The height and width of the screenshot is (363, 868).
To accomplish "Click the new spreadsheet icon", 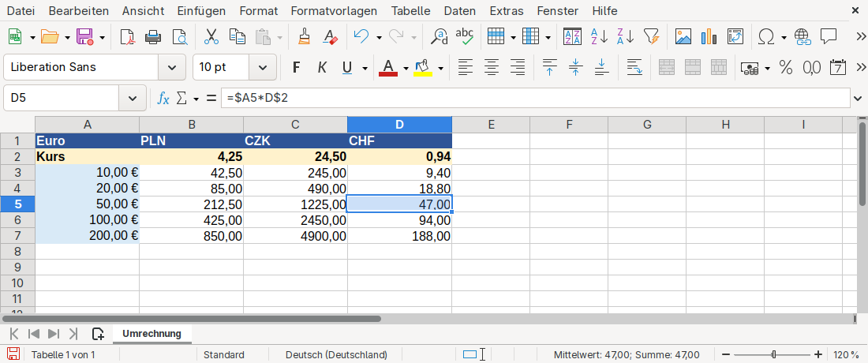I will tap(15, 37).
